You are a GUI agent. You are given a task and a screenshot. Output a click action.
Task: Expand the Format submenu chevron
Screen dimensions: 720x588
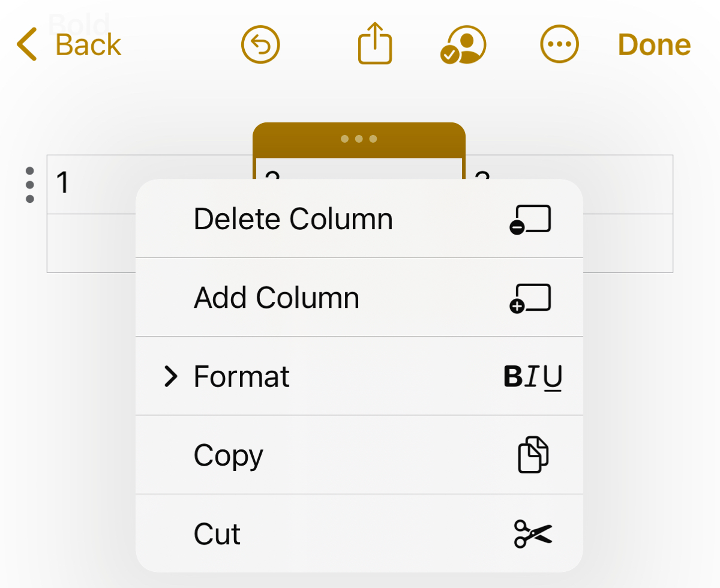pos(172,377)
